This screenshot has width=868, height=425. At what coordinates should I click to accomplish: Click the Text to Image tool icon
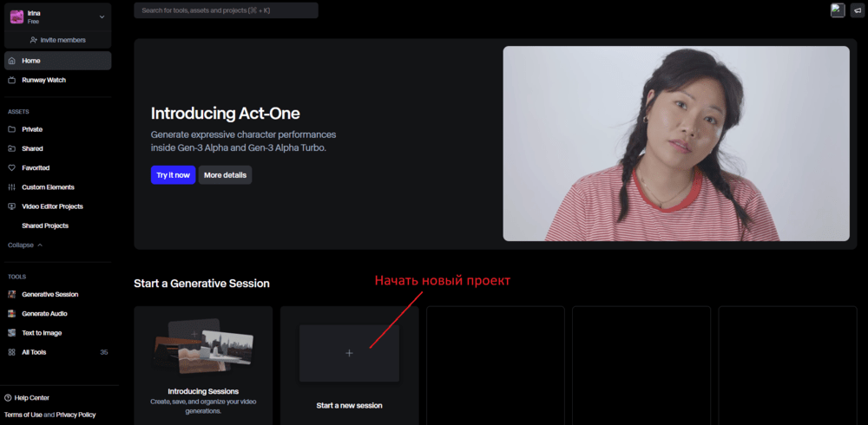(11, 333)
